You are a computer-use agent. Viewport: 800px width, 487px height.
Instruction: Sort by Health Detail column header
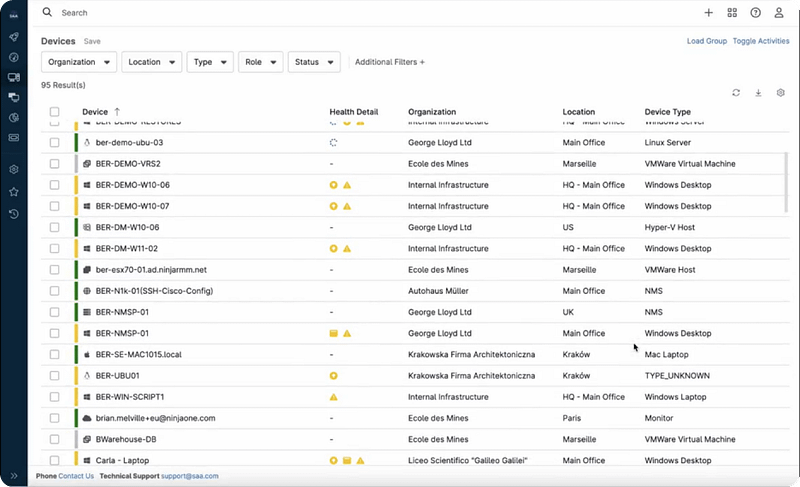coord(354,112)
